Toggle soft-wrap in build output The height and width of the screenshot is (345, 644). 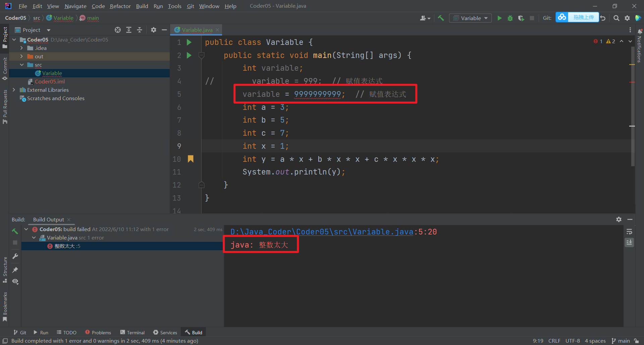(630, 231)
